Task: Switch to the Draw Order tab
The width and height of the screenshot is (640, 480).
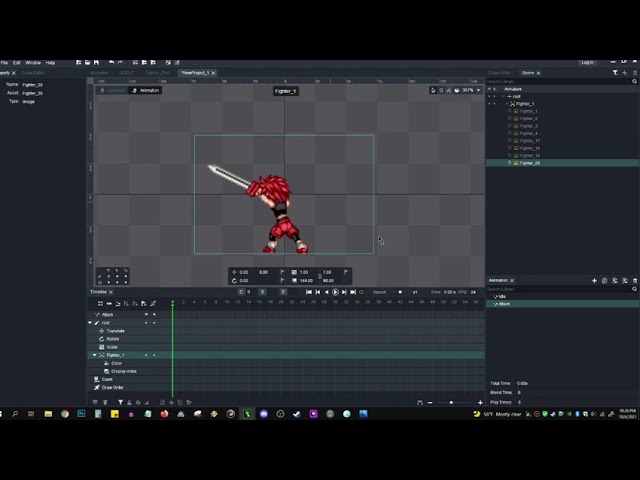Action: tap(500, 73)
